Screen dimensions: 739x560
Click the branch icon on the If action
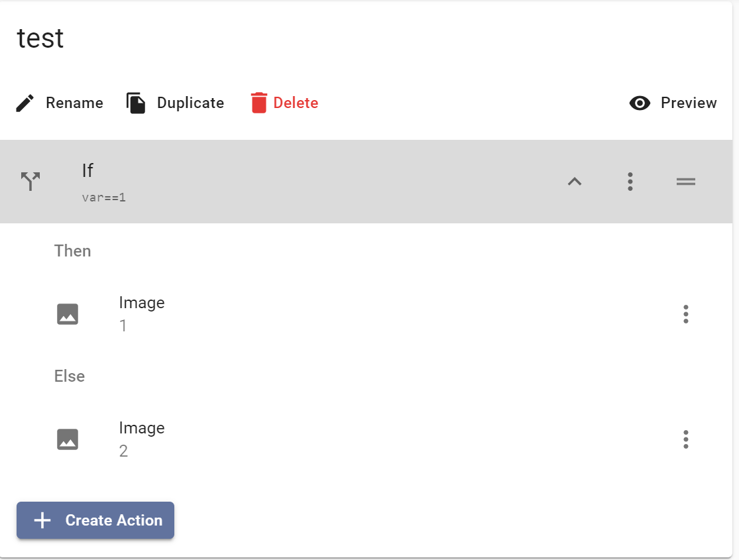coord(30,182)
